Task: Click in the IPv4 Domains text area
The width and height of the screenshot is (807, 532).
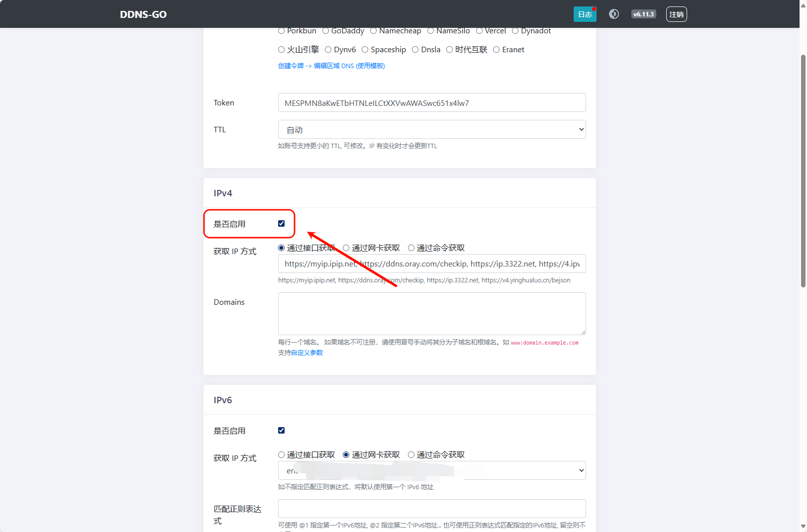Action: pos(431,313)
